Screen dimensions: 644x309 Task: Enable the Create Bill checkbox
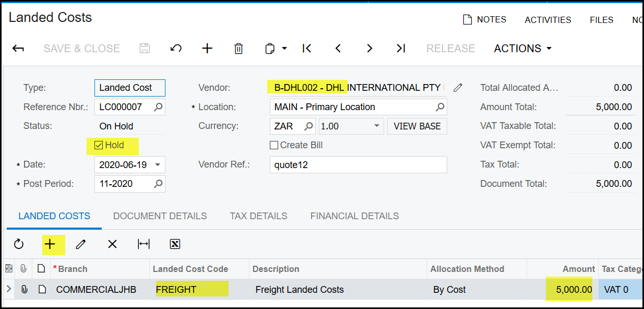pos(274,145)
